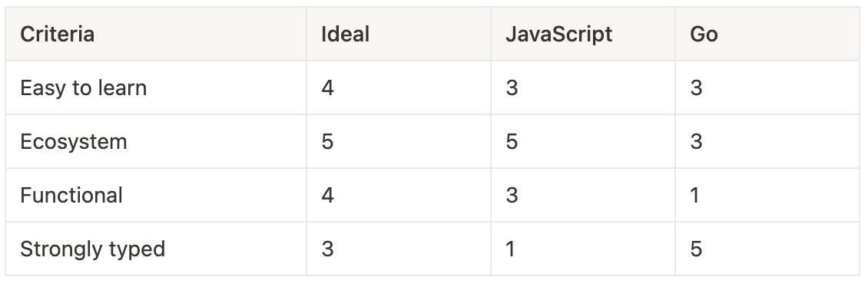Select Ideal value for Functional
This screenshot has width=868, height=287.
(x=399, y=195)
